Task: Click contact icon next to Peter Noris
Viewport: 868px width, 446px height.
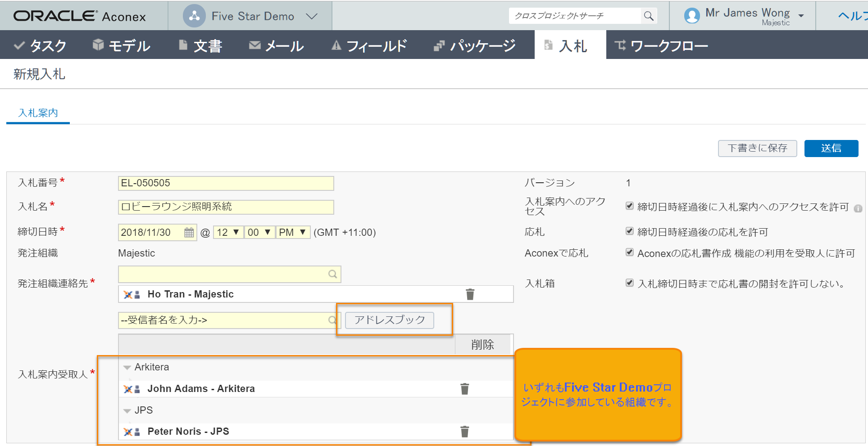Action: [132, 432]
